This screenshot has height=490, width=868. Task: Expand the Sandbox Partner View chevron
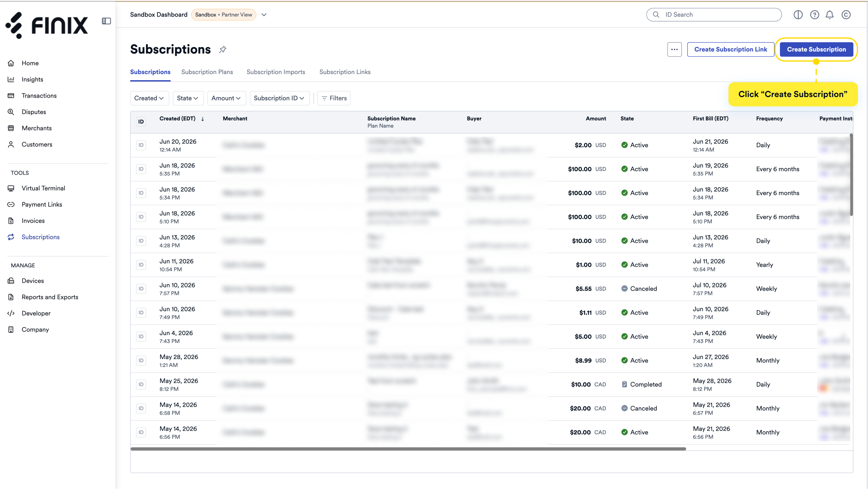coord(264,15)
